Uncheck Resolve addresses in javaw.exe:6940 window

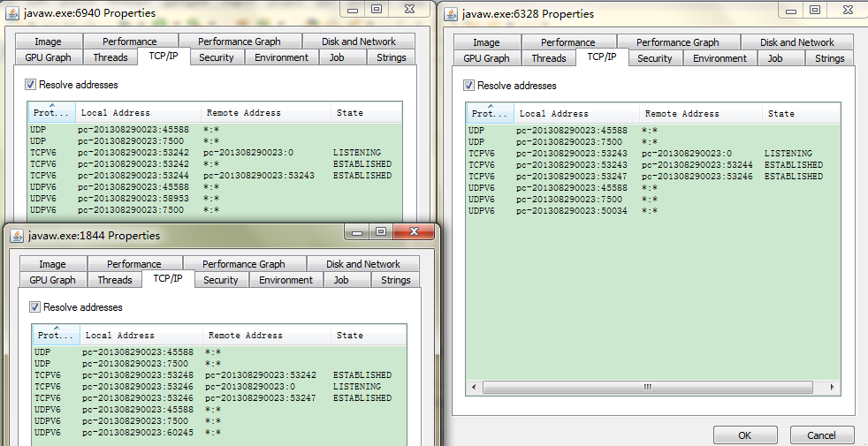[30, 85]
